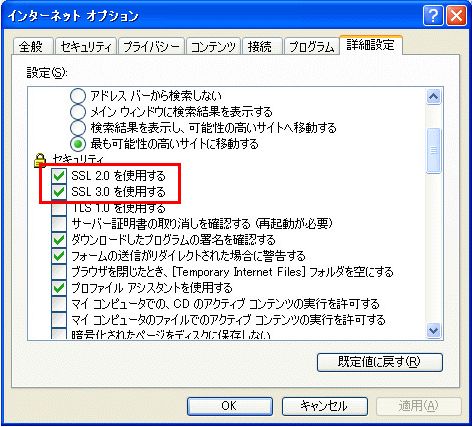Click the キャンセル button
Viewport: 472px width, 427px height.
pos(325,406)
